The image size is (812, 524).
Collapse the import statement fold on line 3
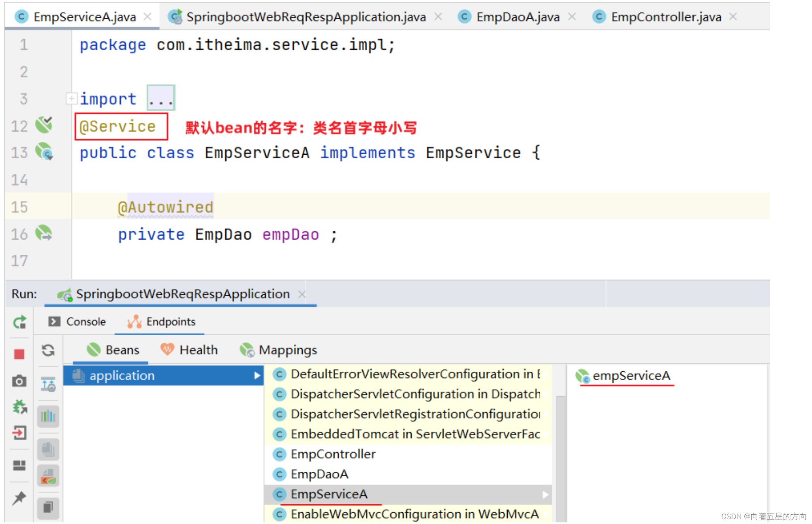[x=71, y=98]
